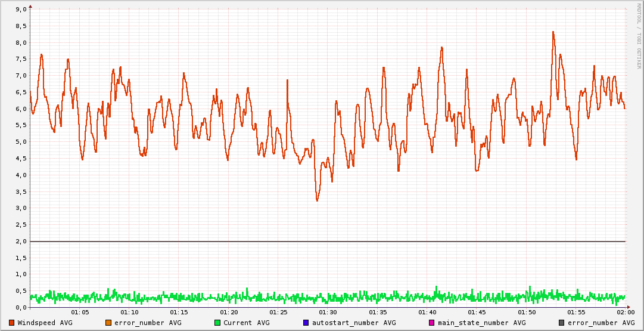Click the orange error_number AVG legend swatch
Screen dimensions: 644x331
coord(108,323)
